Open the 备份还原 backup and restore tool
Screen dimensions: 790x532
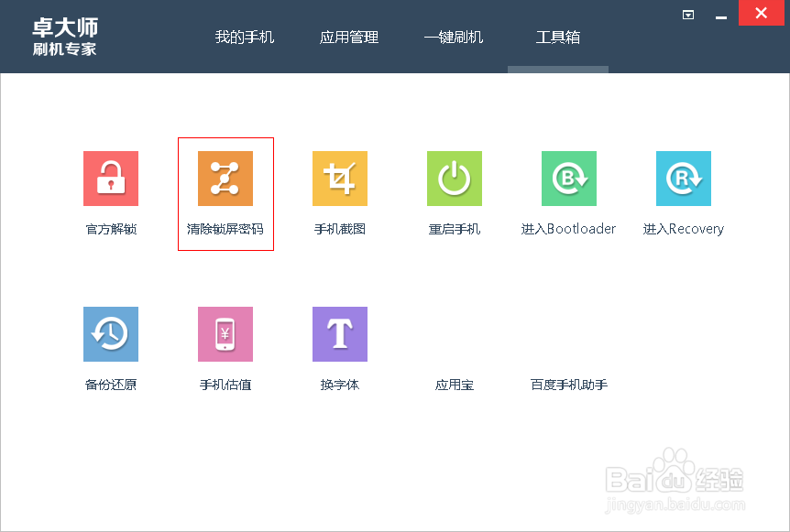110,333
